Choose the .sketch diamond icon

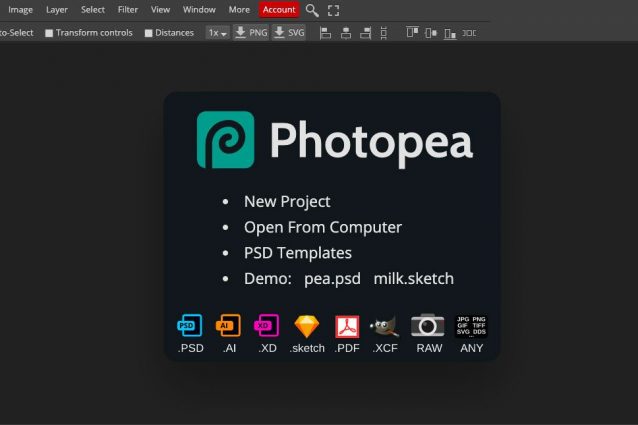click(307, 325)
